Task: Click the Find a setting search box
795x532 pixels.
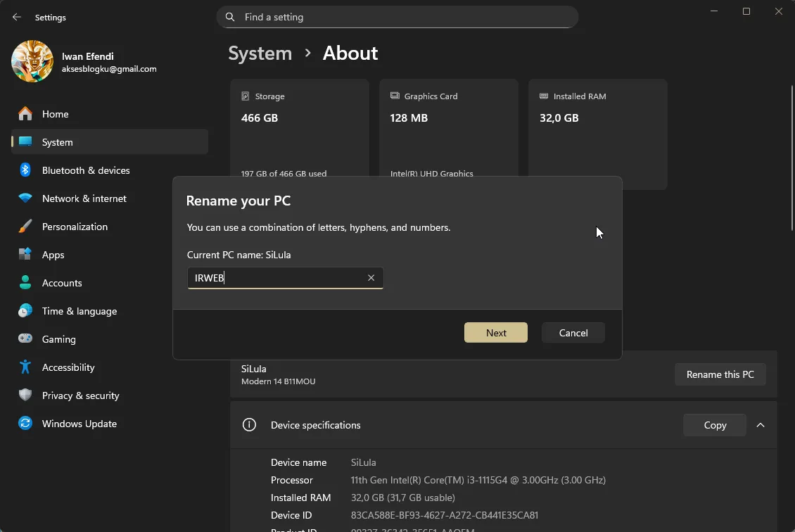Action: point(397,17)
